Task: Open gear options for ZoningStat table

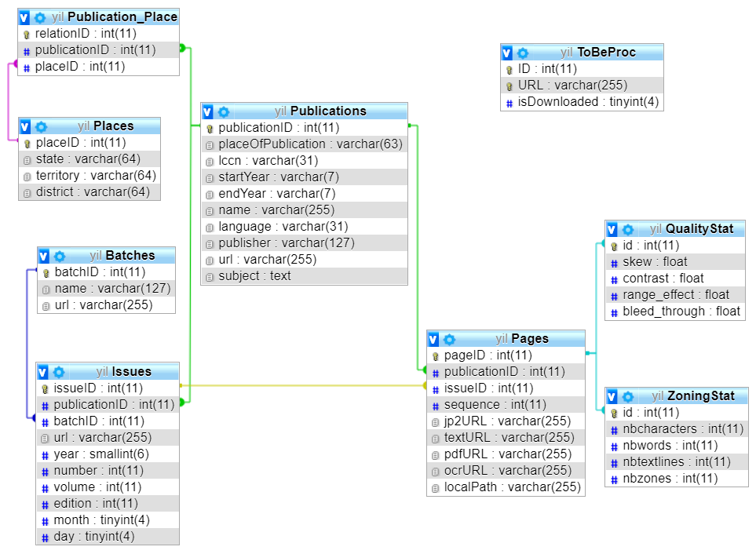Action: click(x=628, y=396)
